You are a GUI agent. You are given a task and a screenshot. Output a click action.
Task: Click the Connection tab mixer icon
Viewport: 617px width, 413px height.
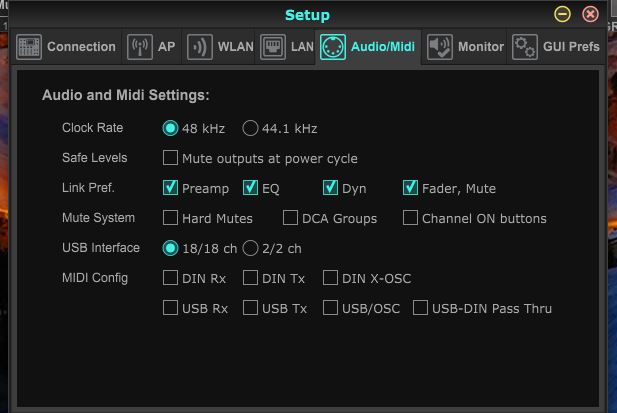[29, 47]
